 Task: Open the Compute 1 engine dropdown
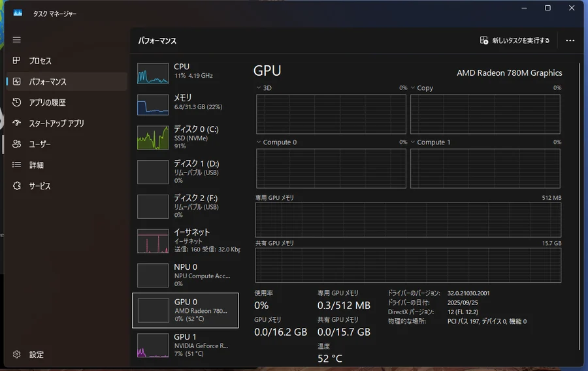413,142
